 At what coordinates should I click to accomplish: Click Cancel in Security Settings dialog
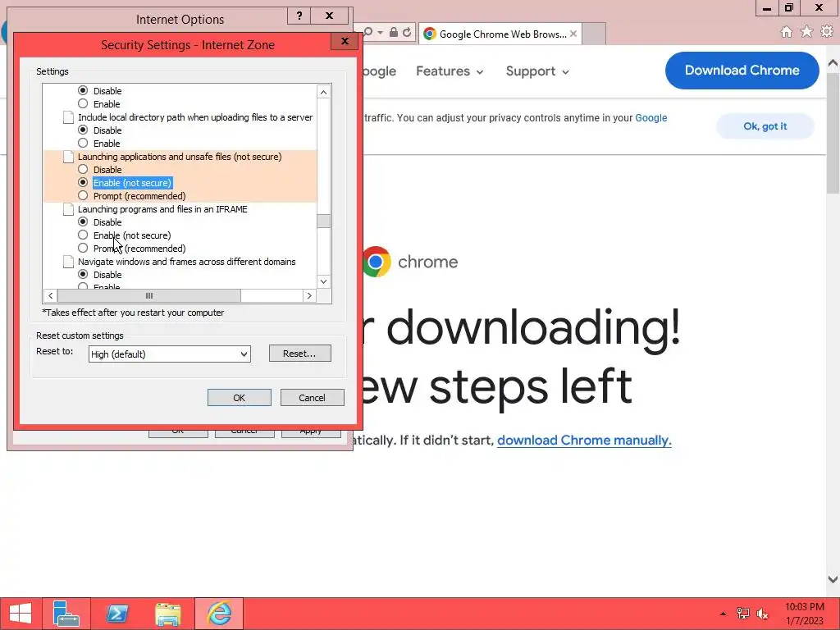click(x=312, y=398)
